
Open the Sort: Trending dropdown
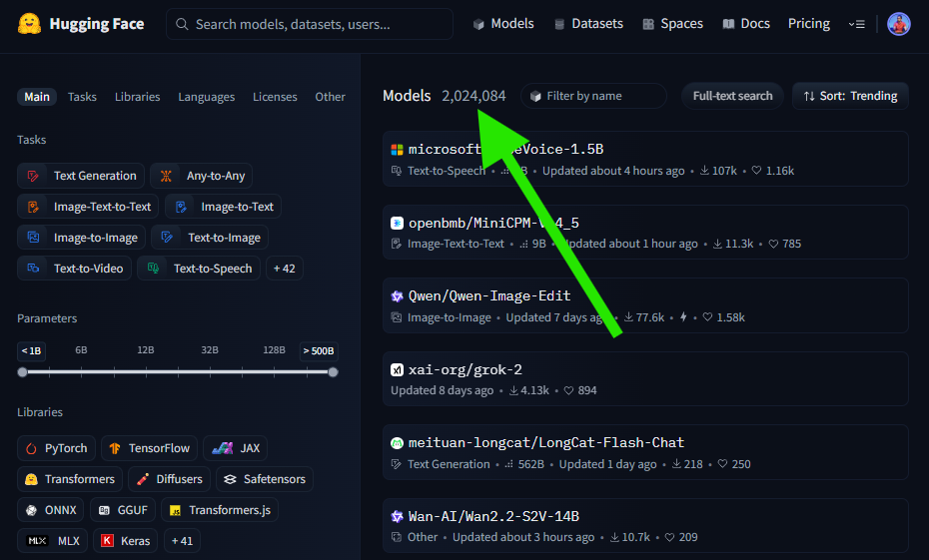pyautogui.click(x=850, y=96)
